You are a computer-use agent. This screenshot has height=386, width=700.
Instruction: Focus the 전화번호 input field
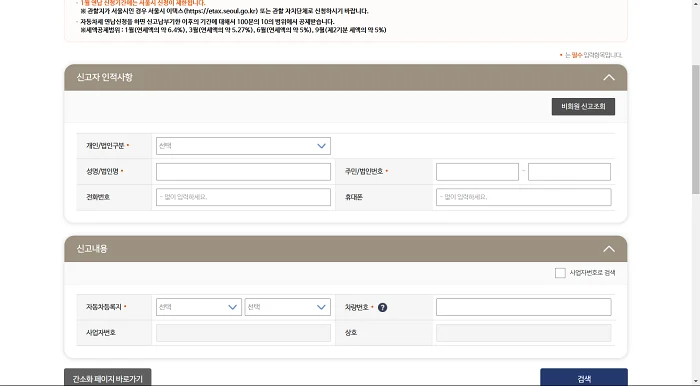243,197
